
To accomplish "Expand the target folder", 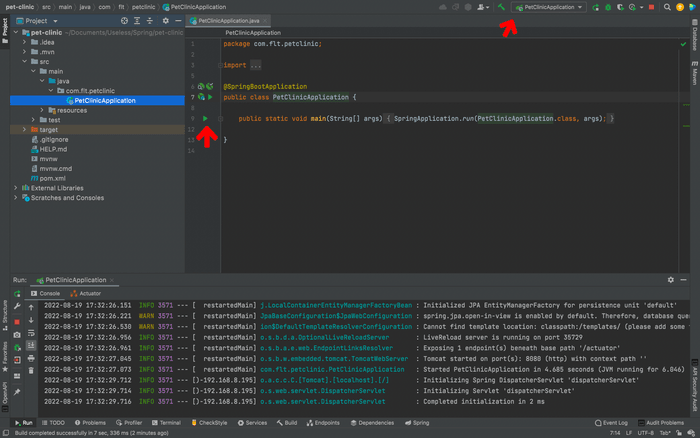I will [25, 129].
